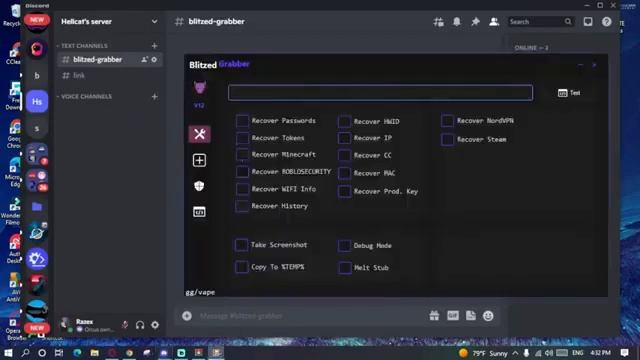Open the volume icon in system tray
640x360 pixels.
tap(549, 353)
